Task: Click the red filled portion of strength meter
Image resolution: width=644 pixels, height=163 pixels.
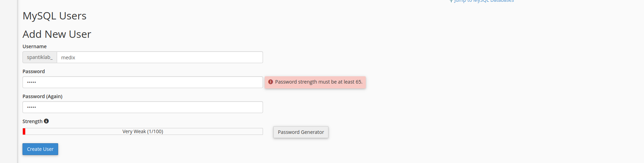Action: 24,131
